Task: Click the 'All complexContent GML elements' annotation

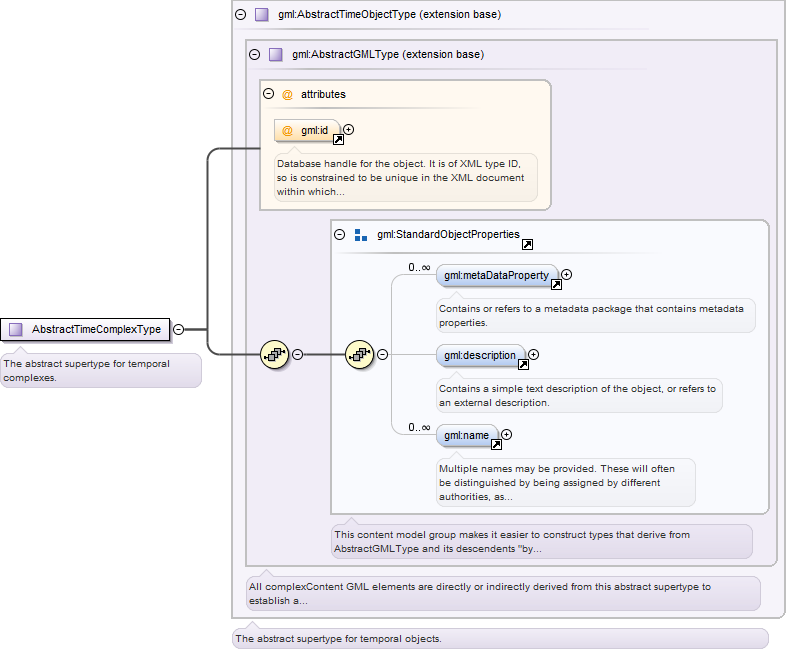Action: (503, 594)
